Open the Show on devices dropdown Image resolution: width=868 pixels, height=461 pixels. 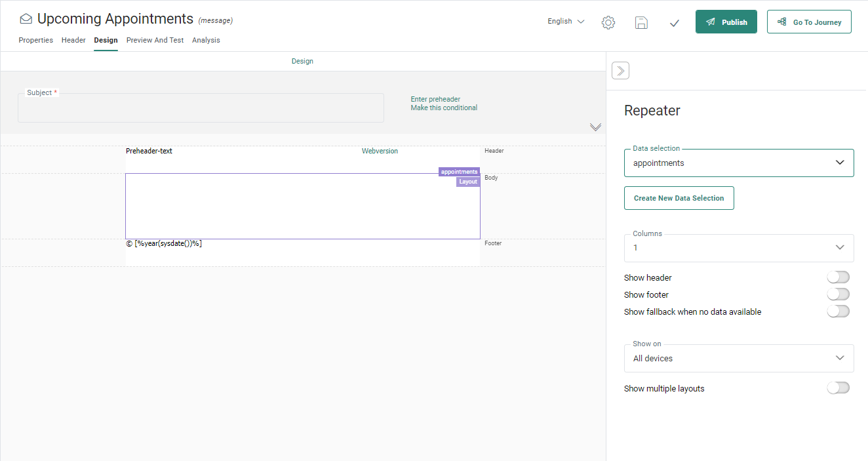(739, 359)
